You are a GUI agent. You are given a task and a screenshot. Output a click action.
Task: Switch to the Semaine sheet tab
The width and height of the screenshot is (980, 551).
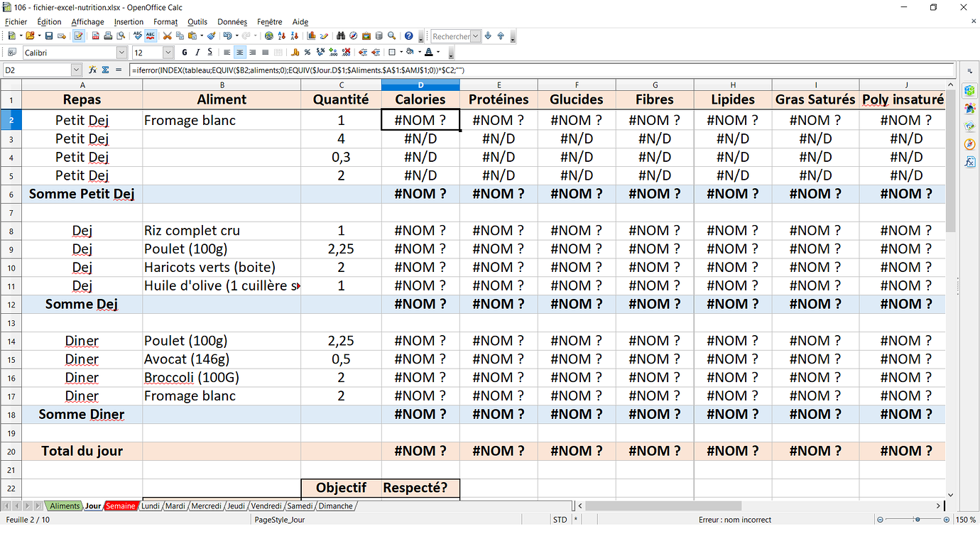[x=121, y=506]
